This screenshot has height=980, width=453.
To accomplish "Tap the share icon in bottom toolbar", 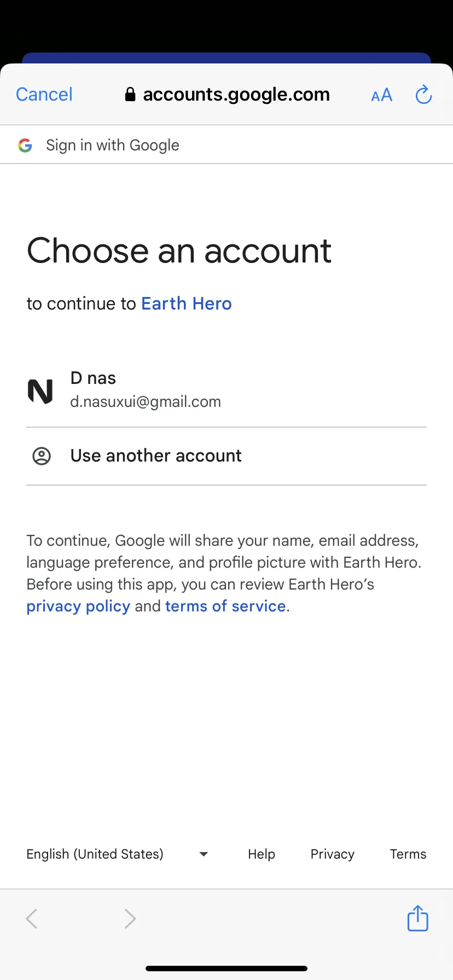I will click(x=417, y=918).
